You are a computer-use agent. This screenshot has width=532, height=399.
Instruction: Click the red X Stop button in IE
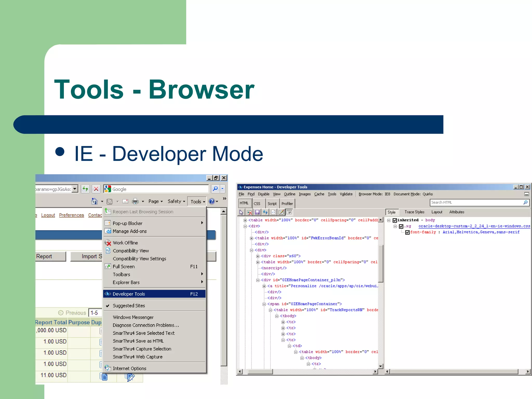tap(96, 189)
